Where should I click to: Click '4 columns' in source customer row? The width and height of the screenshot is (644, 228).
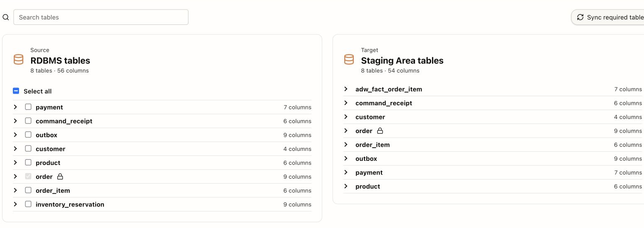tap(297, 149)
